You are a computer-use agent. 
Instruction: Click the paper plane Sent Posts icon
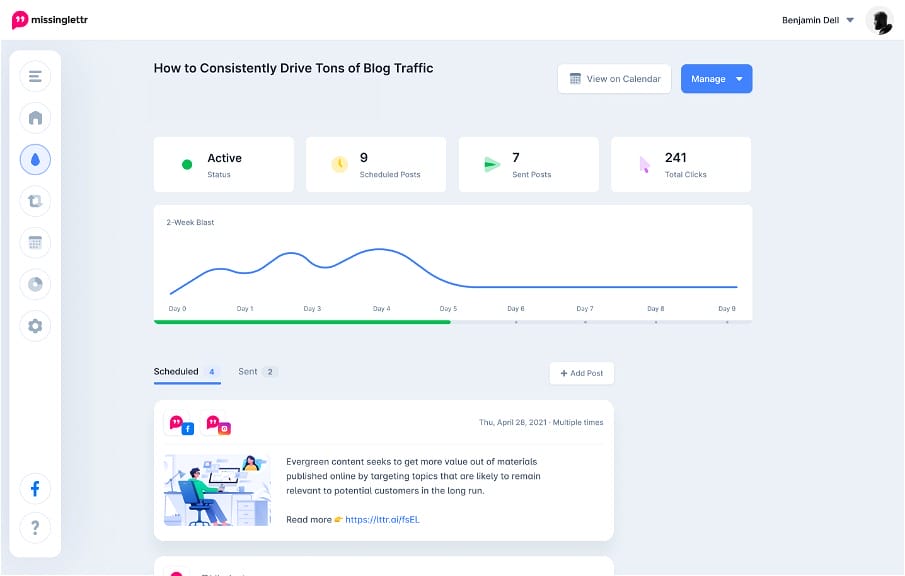[x=491, y=164]
